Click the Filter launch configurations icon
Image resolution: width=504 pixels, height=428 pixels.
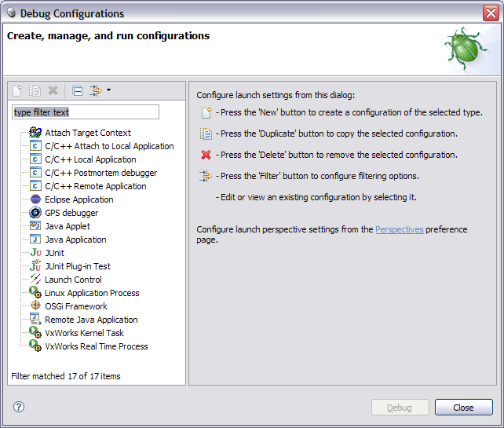point(96,90)
